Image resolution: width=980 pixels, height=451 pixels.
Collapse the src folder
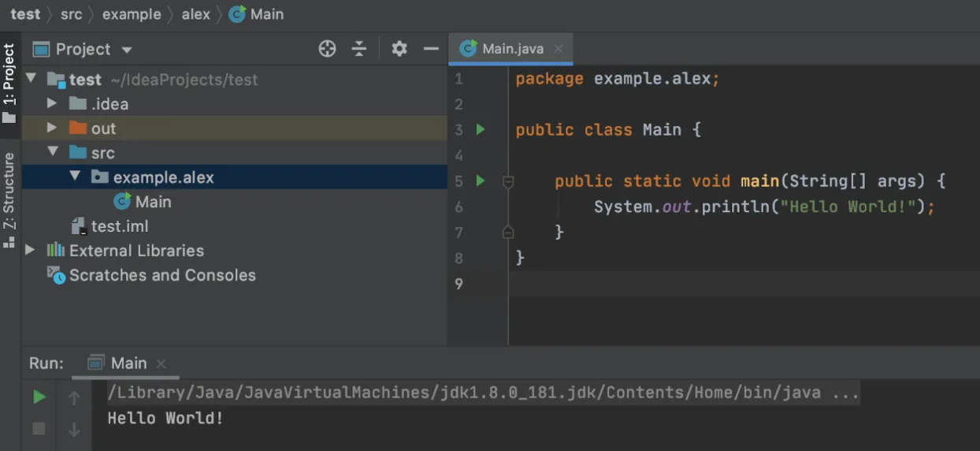(x=52, y=152)
